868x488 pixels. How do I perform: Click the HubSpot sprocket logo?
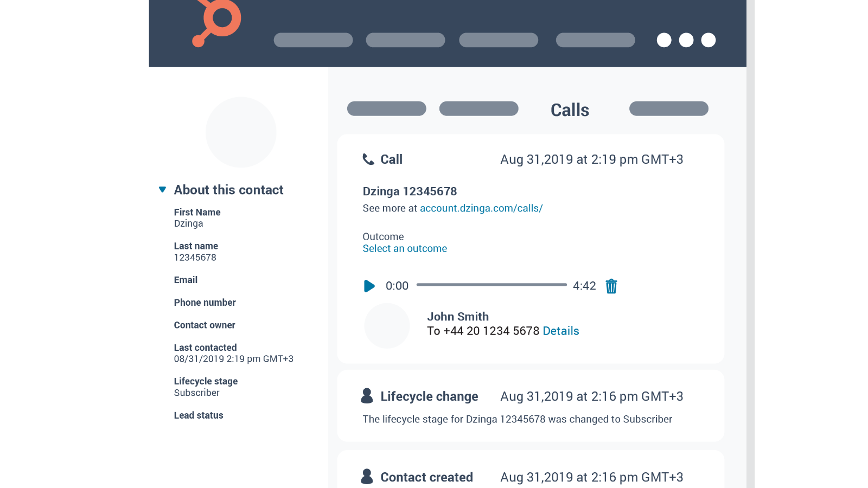click(x=218, y=22)
